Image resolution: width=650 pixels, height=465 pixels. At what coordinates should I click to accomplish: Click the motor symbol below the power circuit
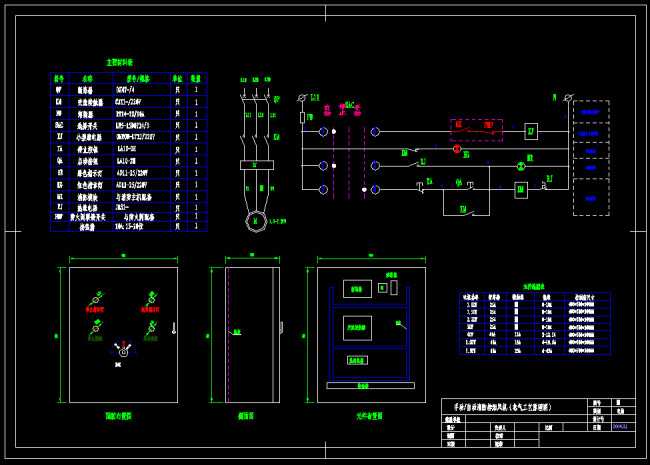coord(256,220)
